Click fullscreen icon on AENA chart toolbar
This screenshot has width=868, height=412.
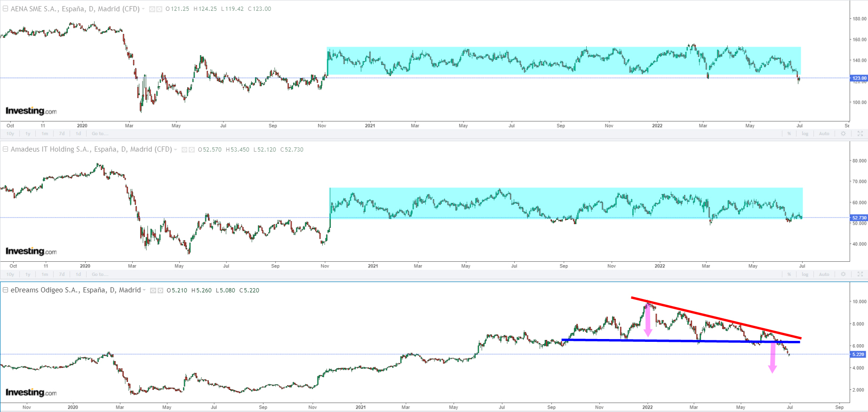tap(860, 134)
